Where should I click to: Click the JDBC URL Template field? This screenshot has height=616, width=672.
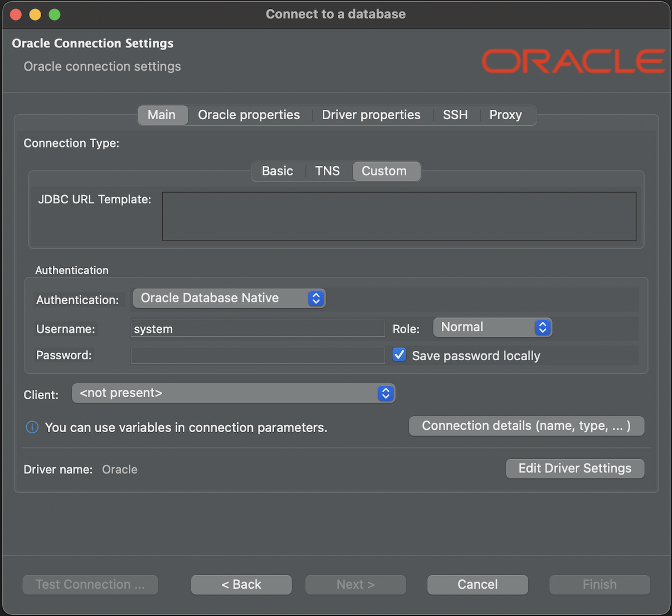399,217
